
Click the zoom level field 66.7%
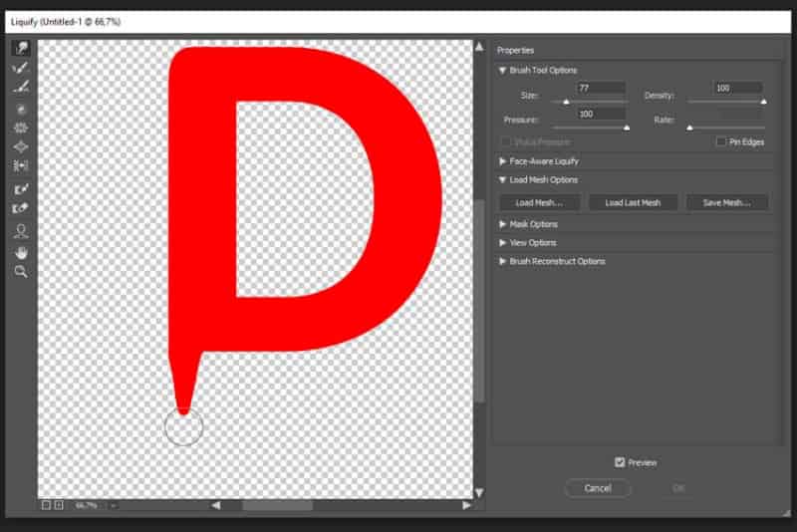(88, 505)
